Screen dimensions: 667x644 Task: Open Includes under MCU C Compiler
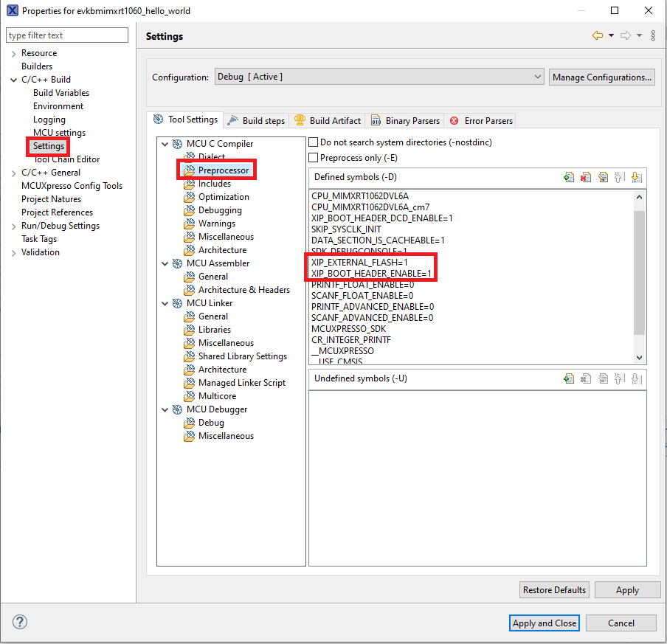pos(215,184)
